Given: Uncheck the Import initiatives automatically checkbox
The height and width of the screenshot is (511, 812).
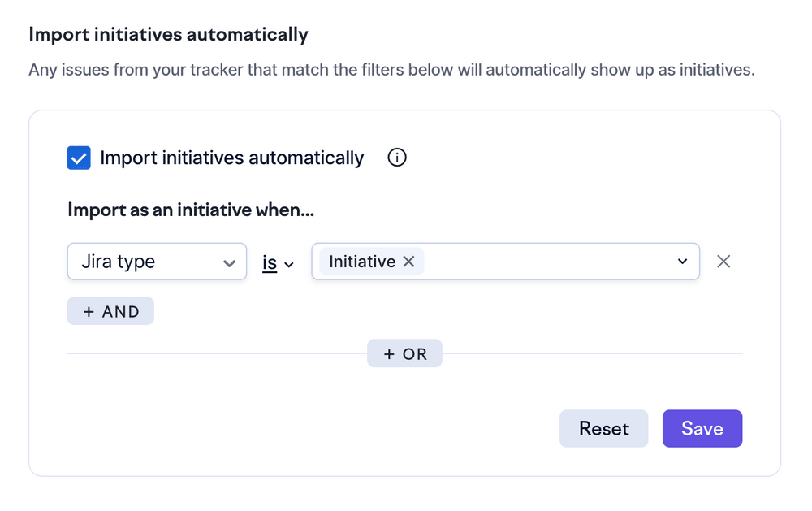Looking at the screenshot, I should [79, 158].
